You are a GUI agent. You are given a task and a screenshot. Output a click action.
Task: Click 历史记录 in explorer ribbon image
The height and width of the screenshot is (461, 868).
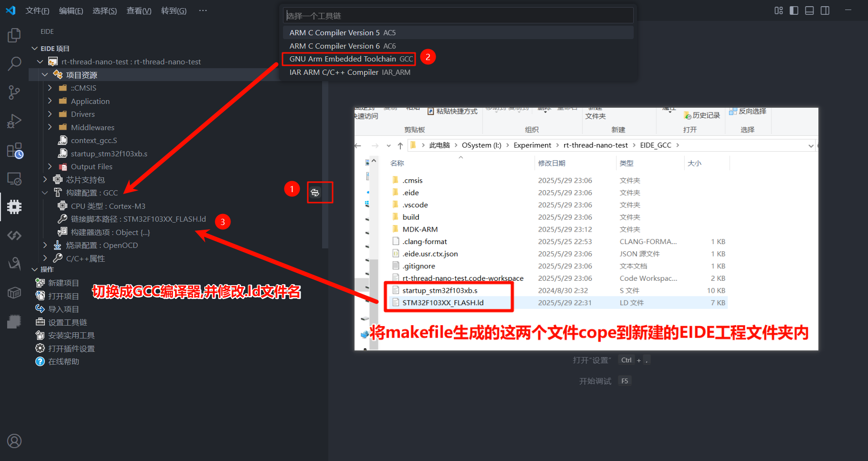tap(702, 115)
